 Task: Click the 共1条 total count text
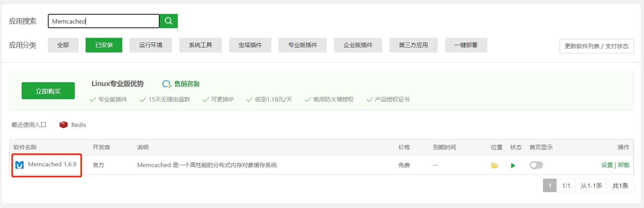tap(620, 186)
